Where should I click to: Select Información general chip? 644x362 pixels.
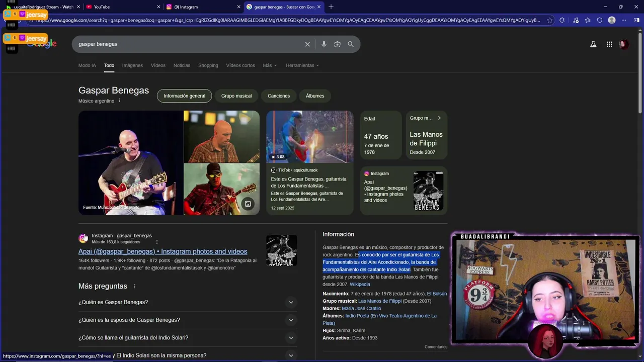tap(184, 96)
